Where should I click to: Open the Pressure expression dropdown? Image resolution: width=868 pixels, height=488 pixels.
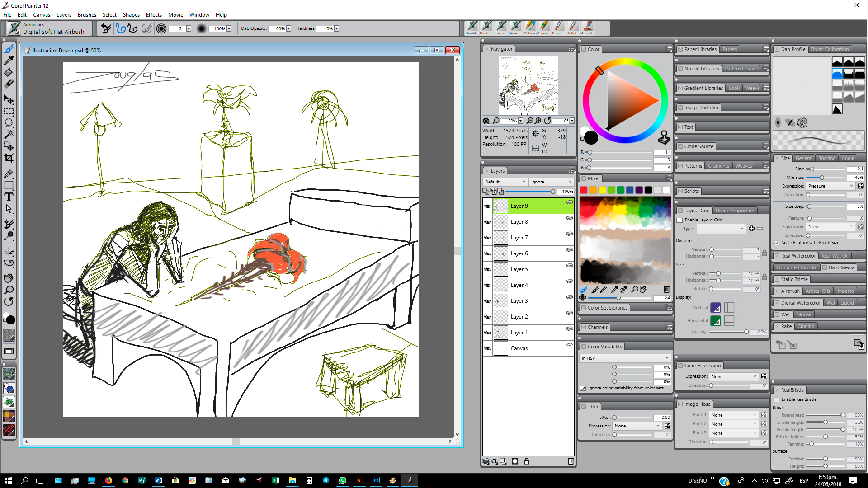click(x=830, y=186)
